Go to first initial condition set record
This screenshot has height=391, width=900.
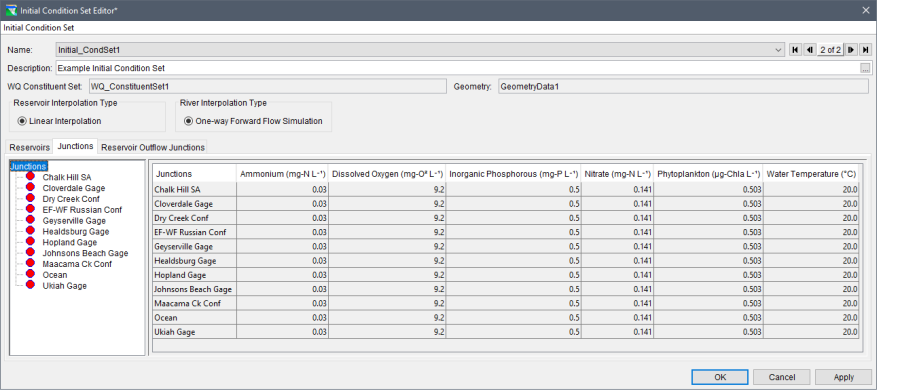pyautogui.click(x=796, y=50)
